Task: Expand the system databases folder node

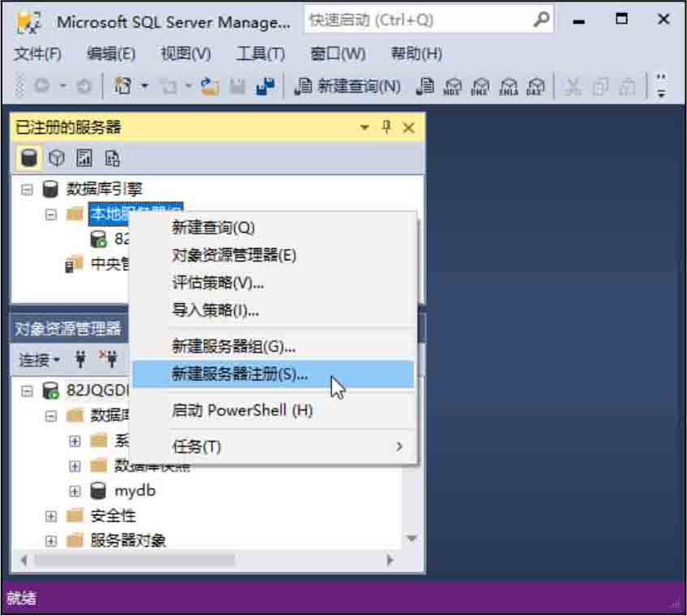Action: (75, 441)
